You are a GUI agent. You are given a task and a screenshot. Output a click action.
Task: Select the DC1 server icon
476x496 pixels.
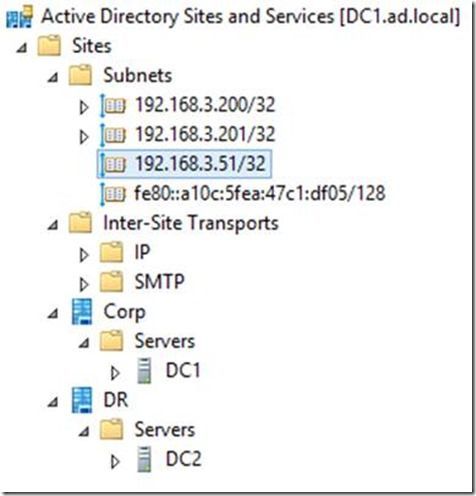click(144, 371)
